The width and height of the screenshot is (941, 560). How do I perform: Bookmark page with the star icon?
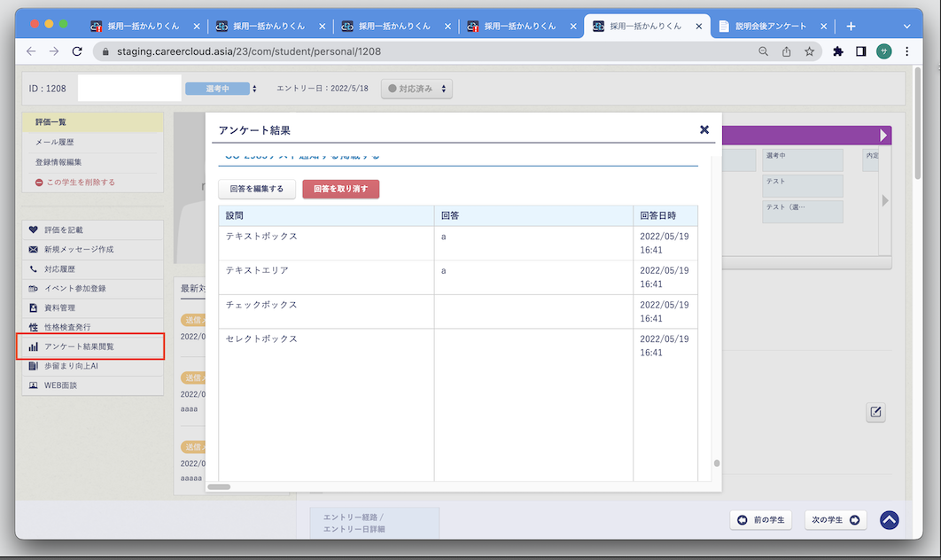[809, 51]
